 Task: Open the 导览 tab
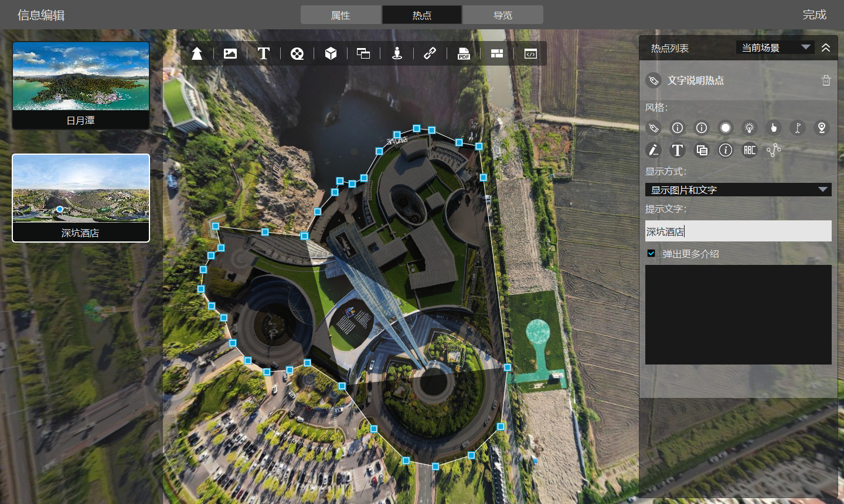point(502,15)
